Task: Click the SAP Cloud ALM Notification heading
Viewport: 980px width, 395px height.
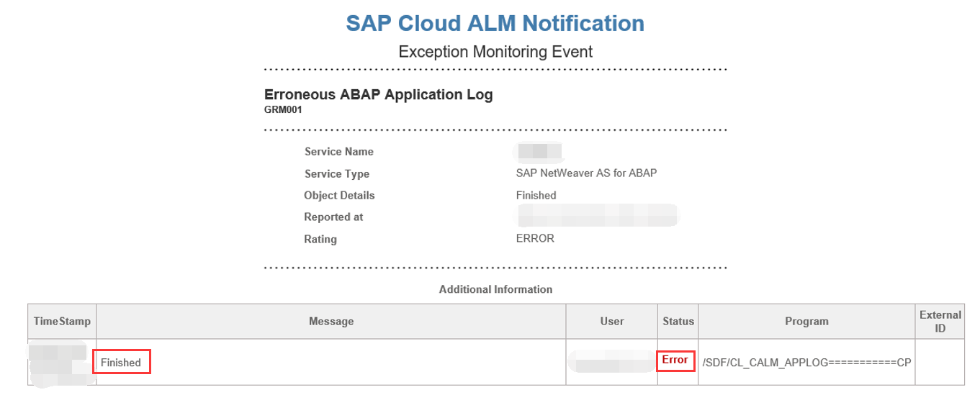Action: (495, 23)
